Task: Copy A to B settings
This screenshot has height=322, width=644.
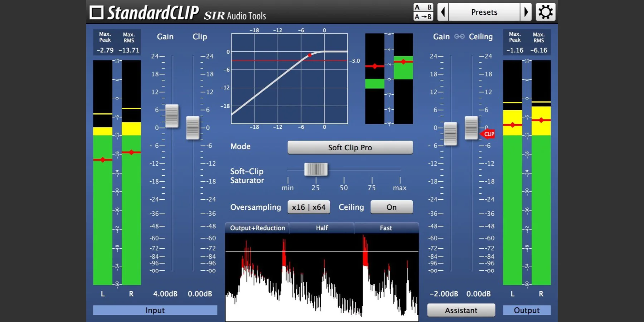Action: (423, 16)
